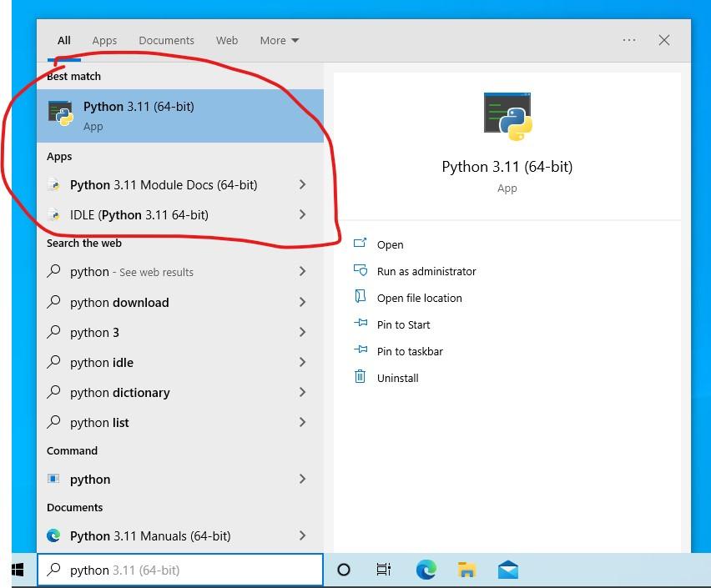Click the command icon beside python

click(x=53, y=479)
